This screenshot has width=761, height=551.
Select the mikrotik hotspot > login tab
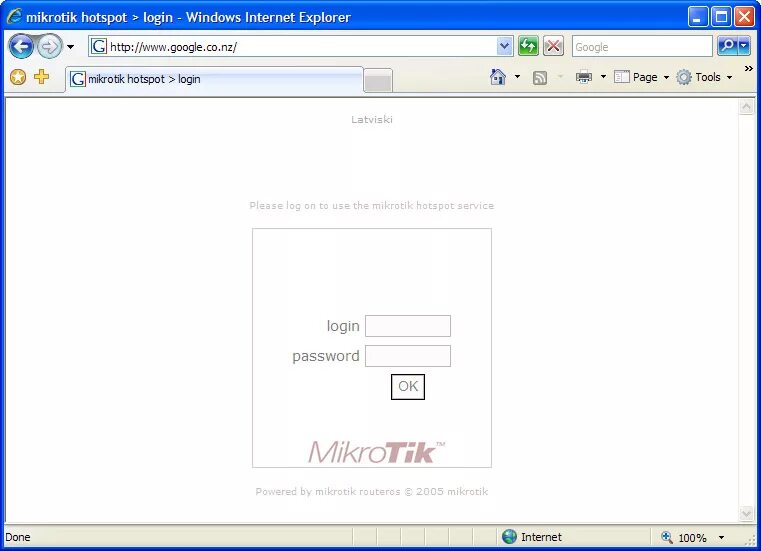pos(214,79)
